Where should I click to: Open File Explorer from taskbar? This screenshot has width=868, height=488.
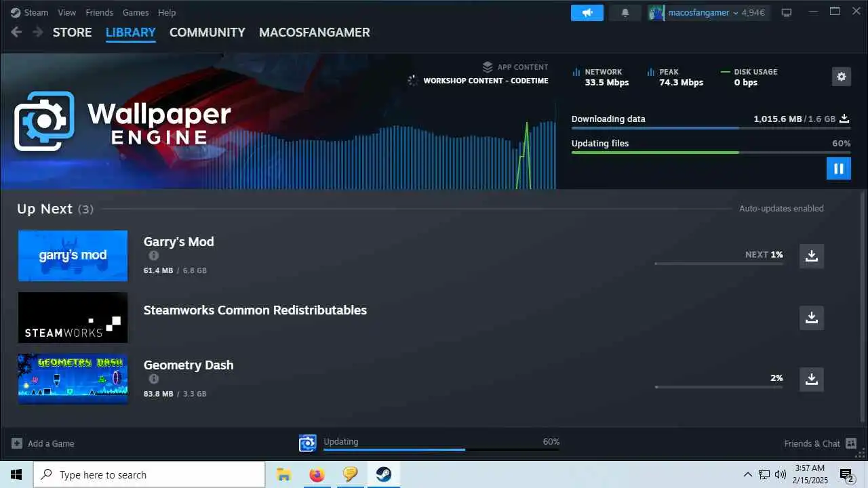(284, 474)
